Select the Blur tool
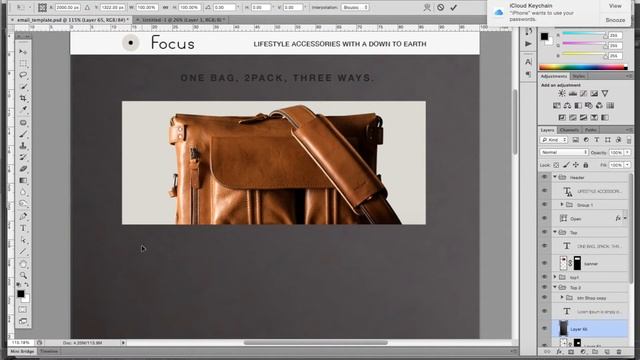This screenshot has height=360, width=640. click(23, 192)
